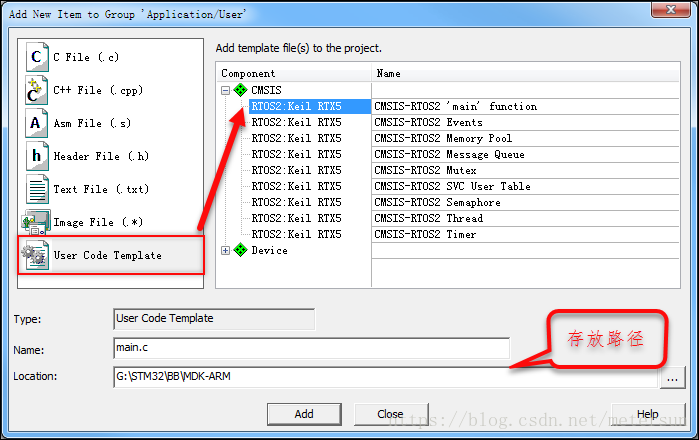Select the User Code Template label
Screen dimensions: 699x440
pos(107,255)
